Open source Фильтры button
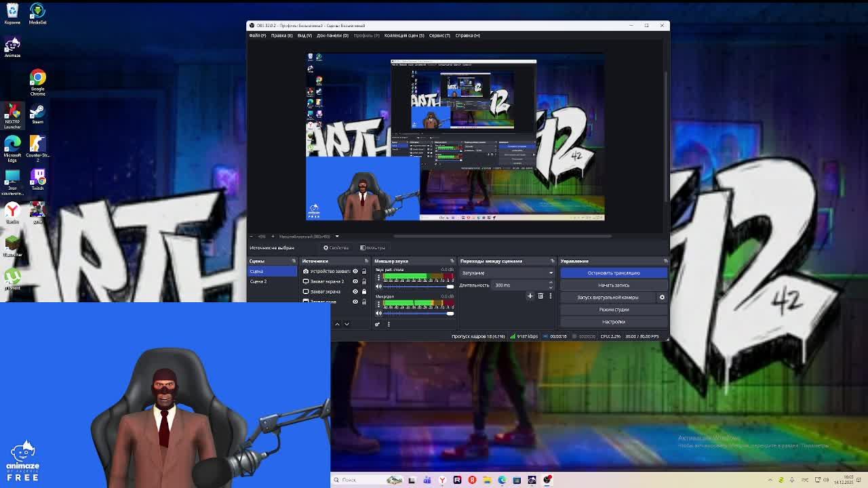 click(x=373, y=248)
